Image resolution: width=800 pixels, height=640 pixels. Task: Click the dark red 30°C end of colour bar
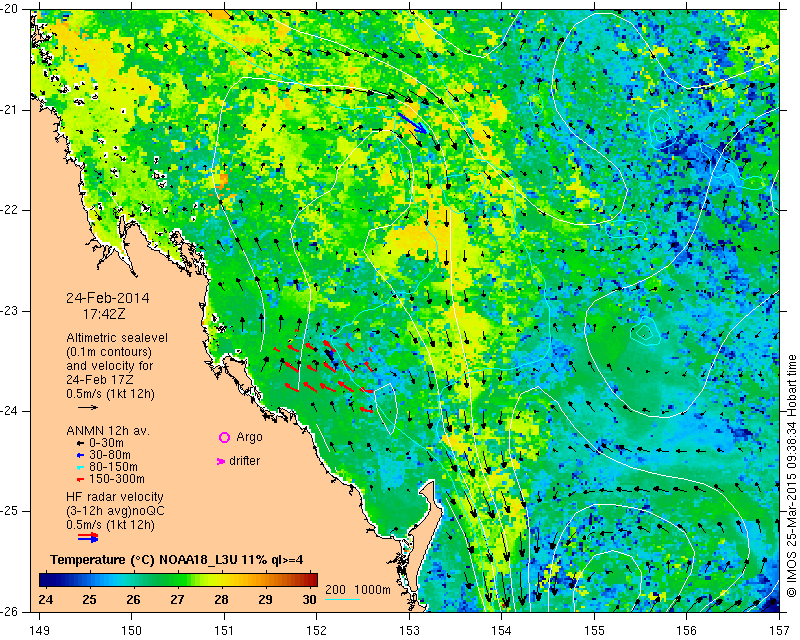tap(313, 579)
